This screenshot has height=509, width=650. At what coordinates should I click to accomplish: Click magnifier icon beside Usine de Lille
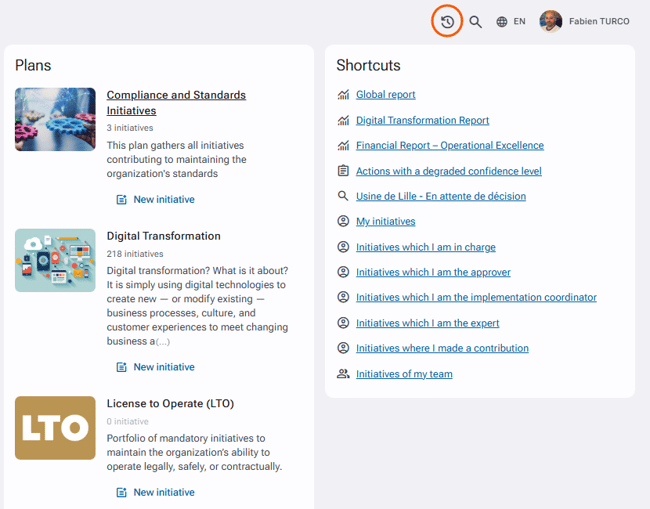click(x=343, y=196)
